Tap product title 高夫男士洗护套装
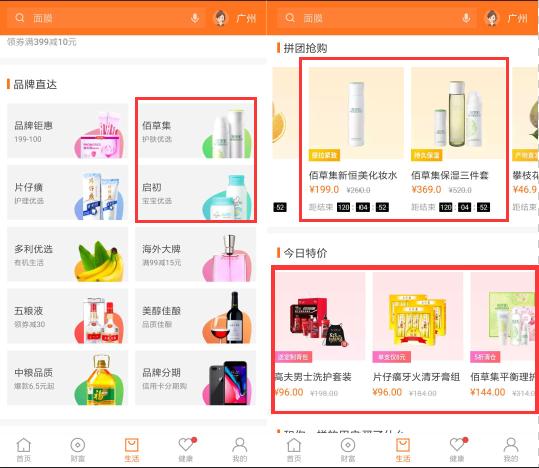539x468 pixels. click(313, 377)
